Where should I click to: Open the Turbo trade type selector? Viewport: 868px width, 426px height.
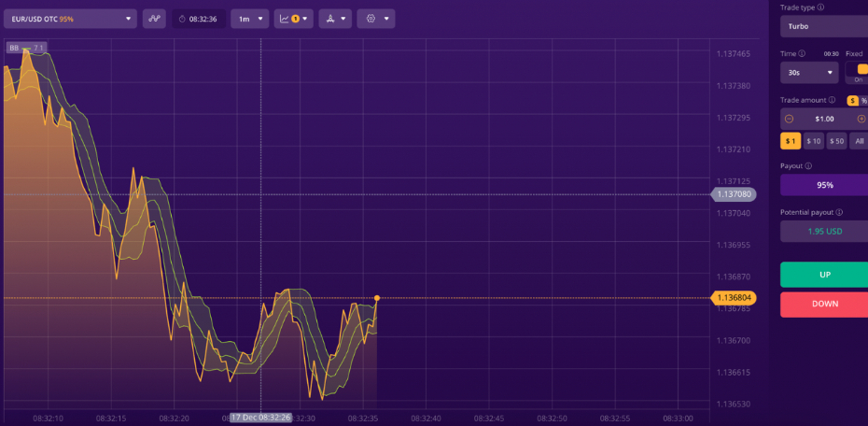click(824, 26)
